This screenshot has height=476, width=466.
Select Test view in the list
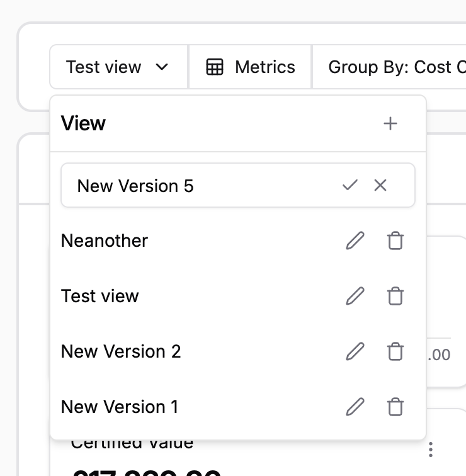(x=99, y=296)
